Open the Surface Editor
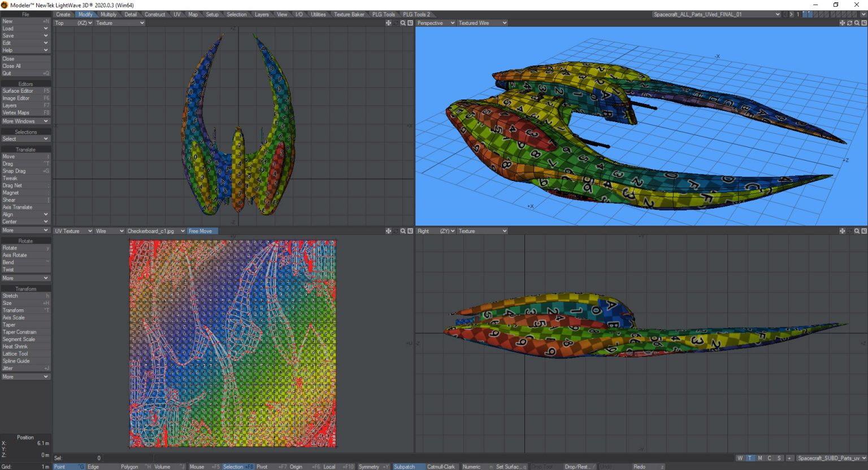Image resolution: width=868 pixels, height=470 pixels. point(18,90)
